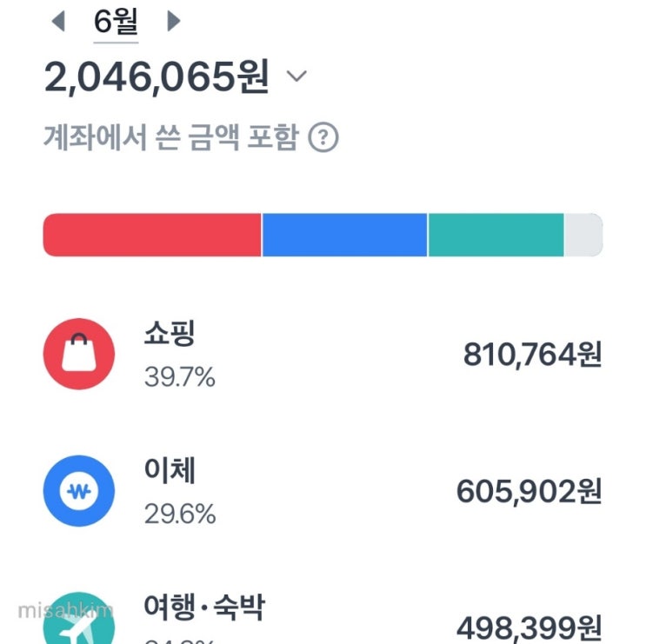Open the 여행·숙박 category label

pyautogui.click(x=203, y=606)
